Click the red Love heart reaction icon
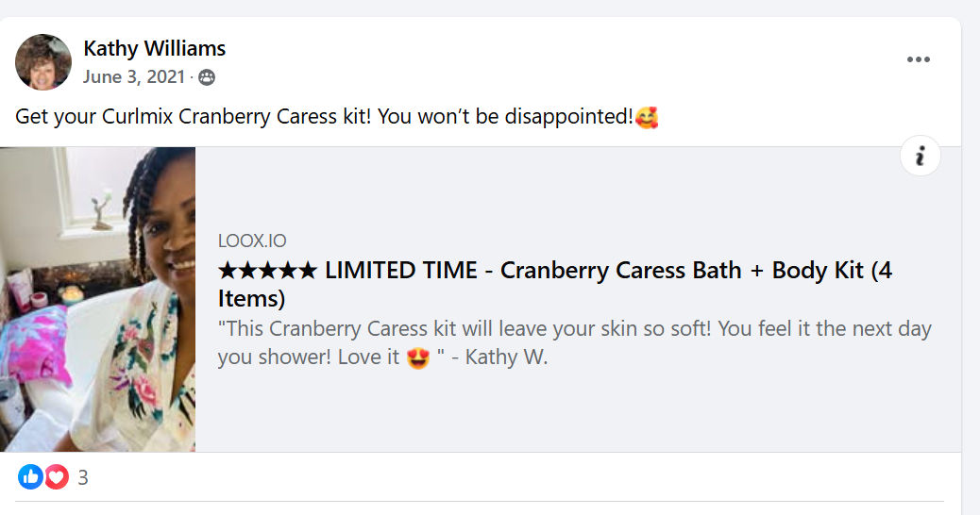The height and width of the screenshot is (515, 980). click(57, 477)
